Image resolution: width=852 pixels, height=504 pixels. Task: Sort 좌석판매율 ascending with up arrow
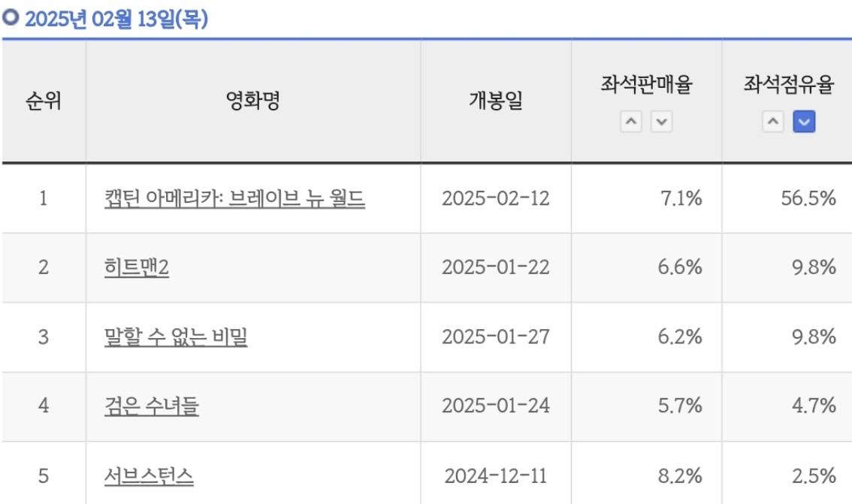pyautogui.click(x=631, y=121)
